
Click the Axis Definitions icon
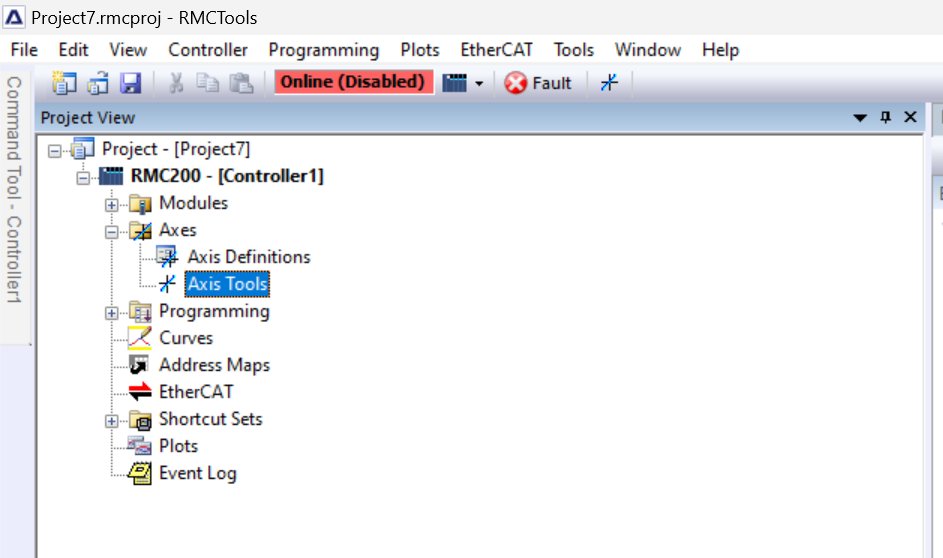pyautogui.click(x=167, y=257)
